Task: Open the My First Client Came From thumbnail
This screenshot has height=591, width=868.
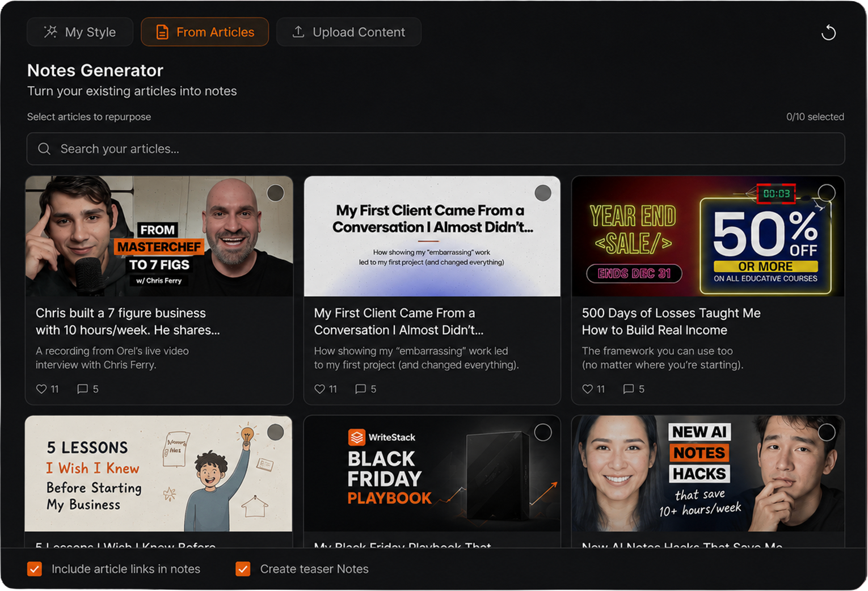Action: 432,236
